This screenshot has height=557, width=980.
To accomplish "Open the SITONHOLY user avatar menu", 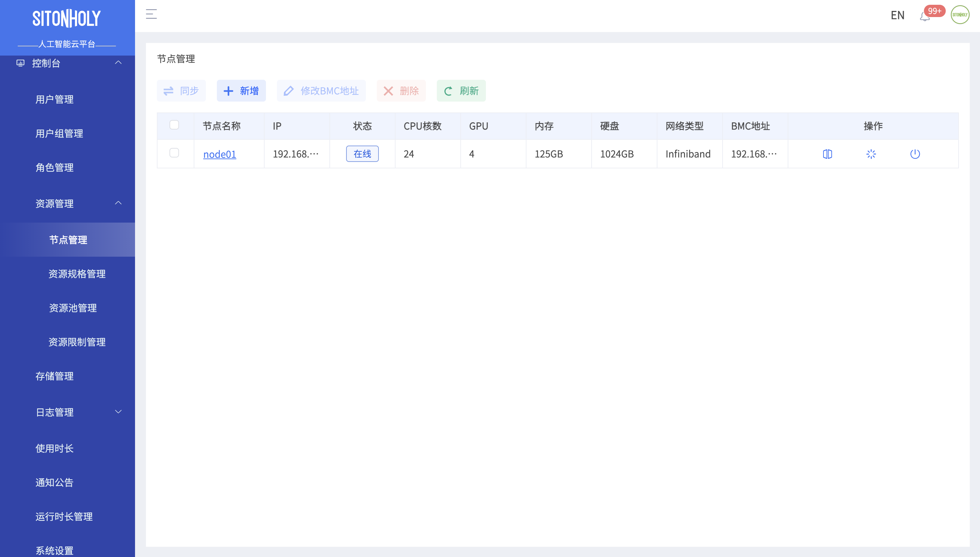I will tap(960, 15).
